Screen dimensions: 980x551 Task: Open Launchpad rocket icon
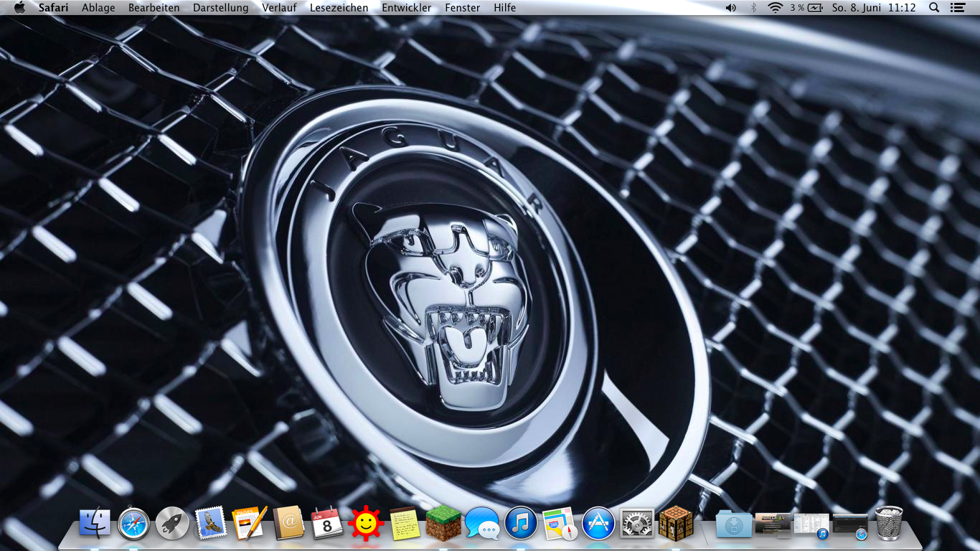point(172,523)
